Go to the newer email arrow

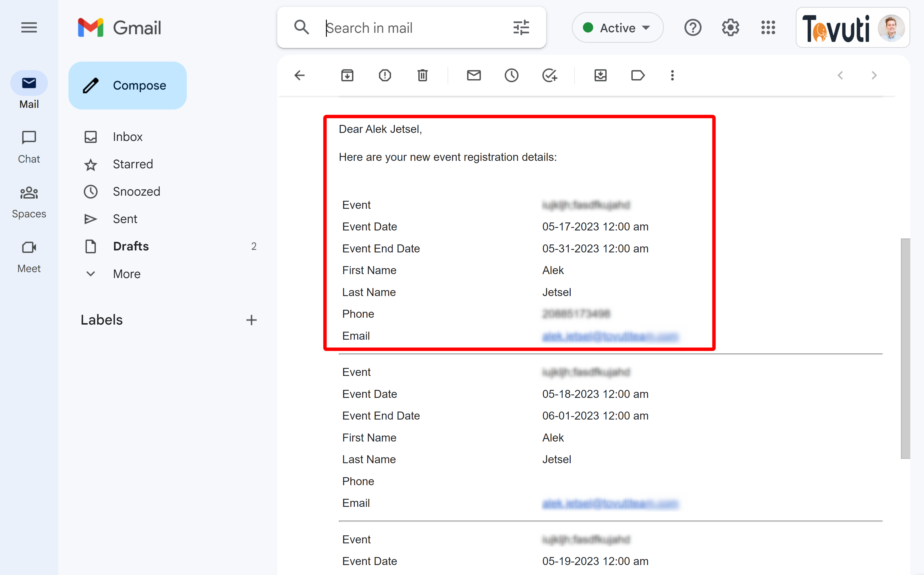click(840, 75)
